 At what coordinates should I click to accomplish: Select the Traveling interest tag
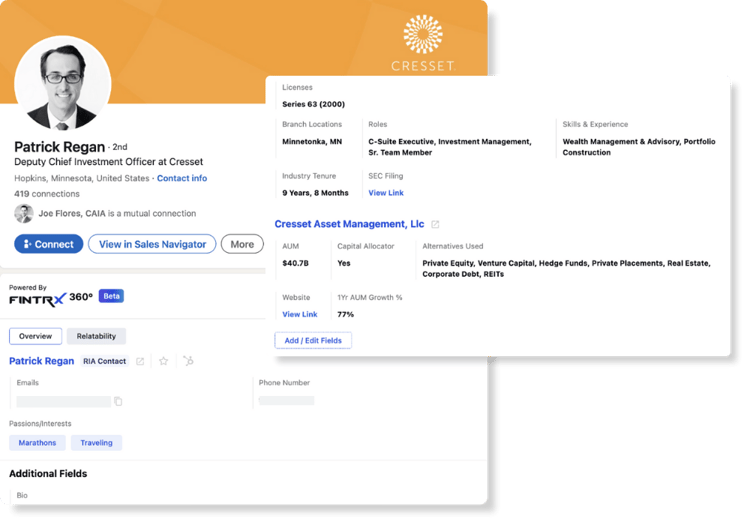pos(96,443)
